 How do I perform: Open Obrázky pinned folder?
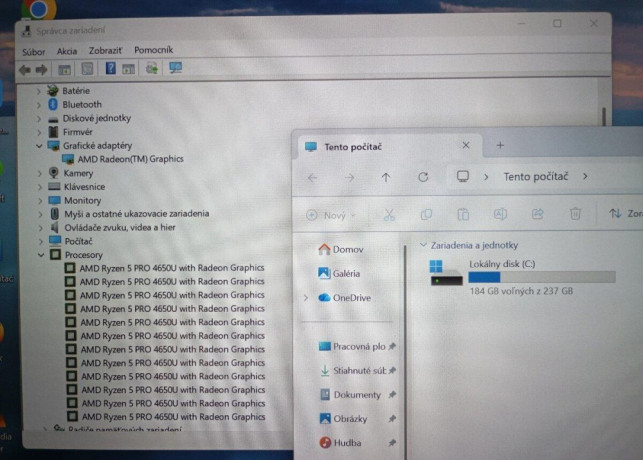[344, 419]
